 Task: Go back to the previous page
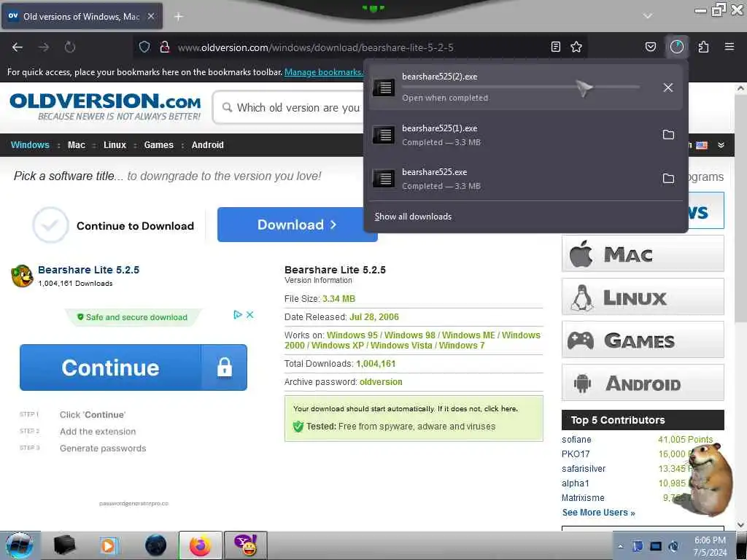(18, 47)
